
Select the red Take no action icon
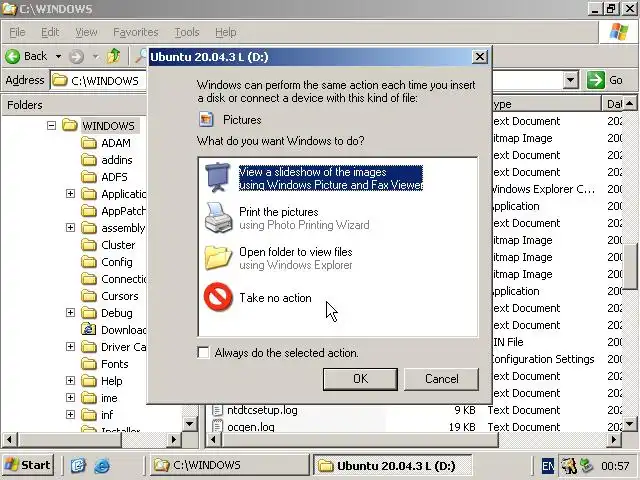[x=218, y=297]
